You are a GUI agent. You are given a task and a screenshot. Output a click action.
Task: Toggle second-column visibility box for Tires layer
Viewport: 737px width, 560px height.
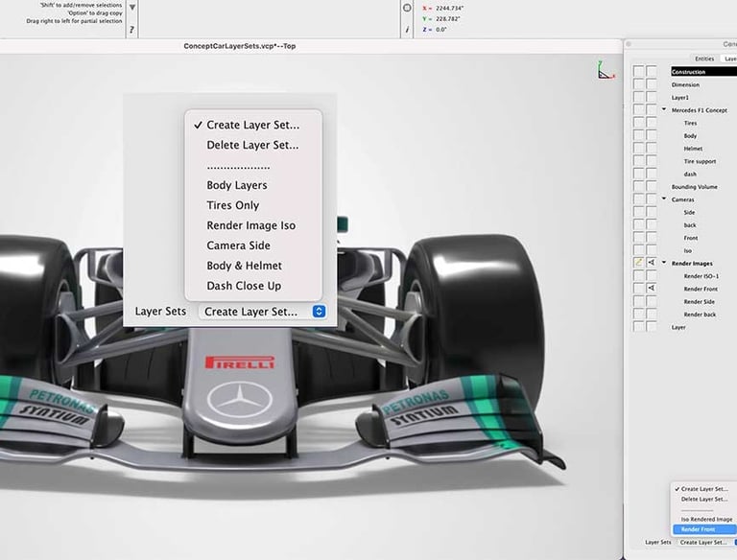pyautogui.click(x=652, y=123)
